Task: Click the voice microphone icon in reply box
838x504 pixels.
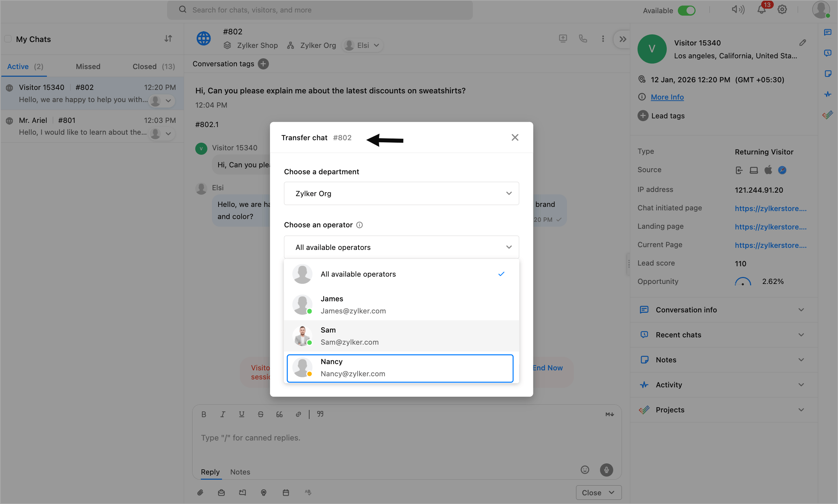Action: point(606,470)
